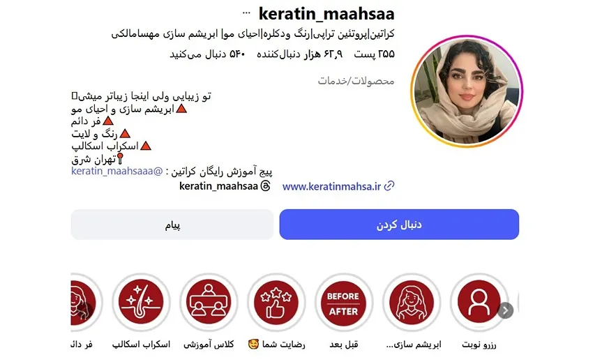Open the اسکراب اسکالپ highlight icon
The height and width of the screenshot is (364, 609).
[141, 302]
